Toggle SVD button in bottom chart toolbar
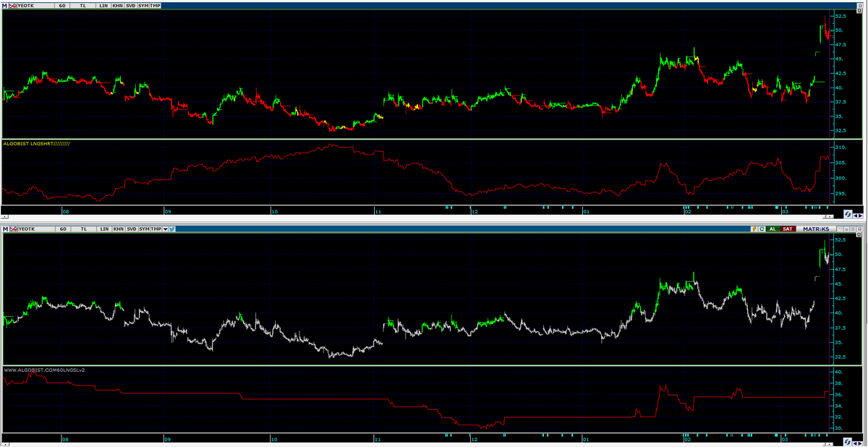The height and width of the screenshot is (447, 868). [x=132, y=229]
